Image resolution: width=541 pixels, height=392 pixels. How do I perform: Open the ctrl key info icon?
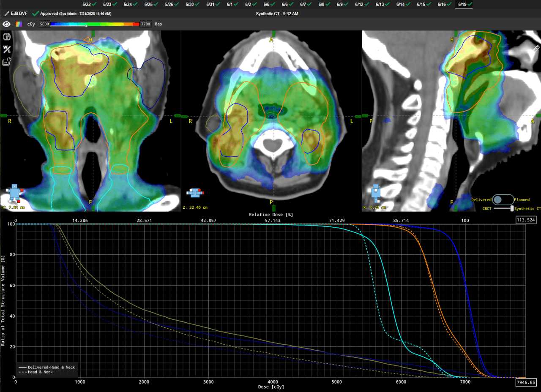pos(7,62)
